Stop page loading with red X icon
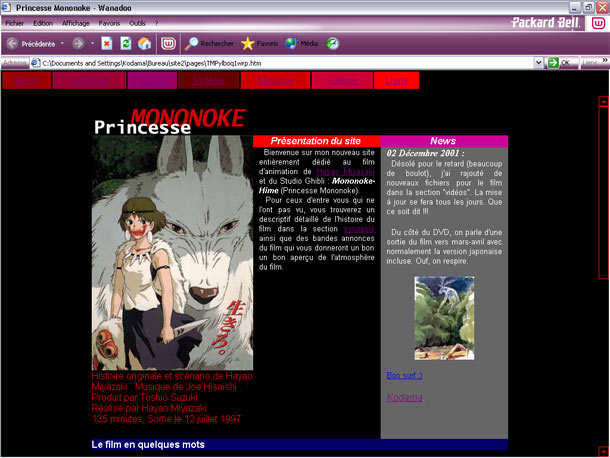Viewport: 610px width, 458px height. (x=107, y=44)
